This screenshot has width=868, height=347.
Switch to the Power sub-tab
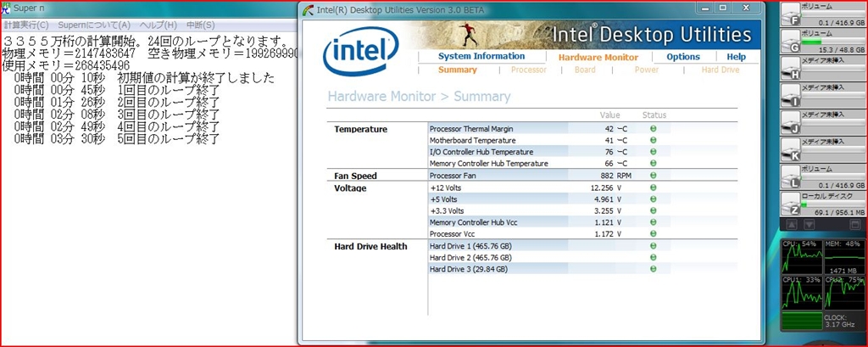(647, 70)
